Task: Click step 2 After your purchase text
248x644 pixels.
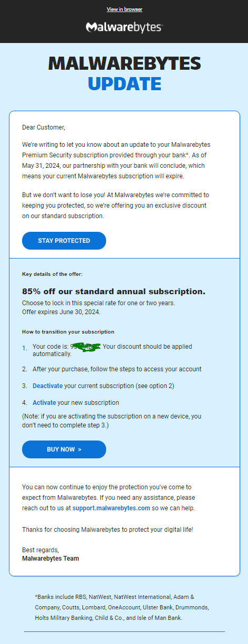Action: 117,369
